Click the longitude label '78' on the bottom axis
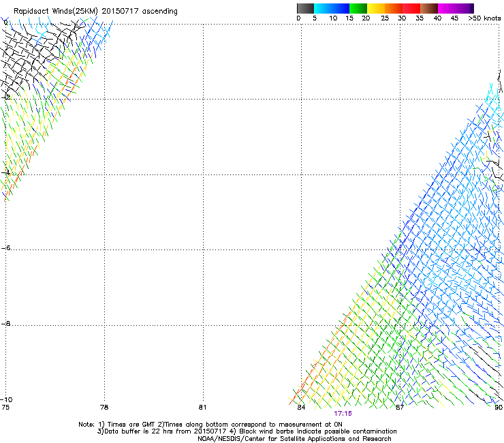This screenshot has height=443, width=504. point(104,408)
